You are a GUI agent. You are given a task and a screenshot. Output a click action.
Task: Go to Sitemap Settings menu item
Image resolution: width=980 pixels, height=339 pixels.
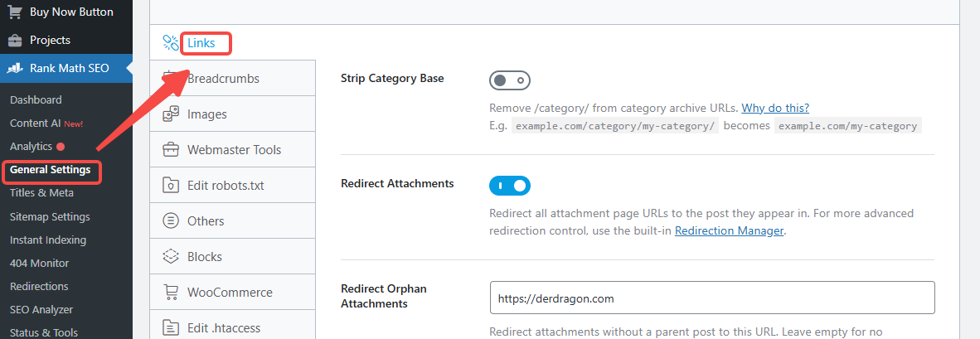50,216
